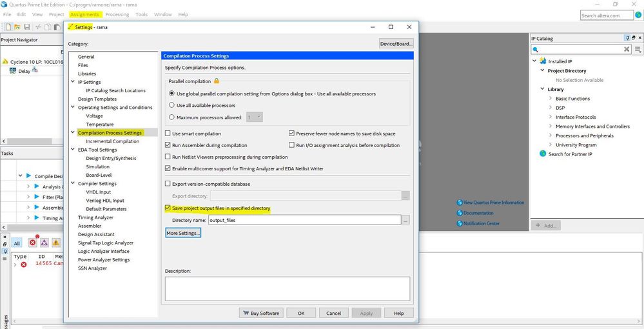The height and width of the screenshot is (329, 644).
Task: Select Use global parallel compilation setting radio
Action: (171, 94)
